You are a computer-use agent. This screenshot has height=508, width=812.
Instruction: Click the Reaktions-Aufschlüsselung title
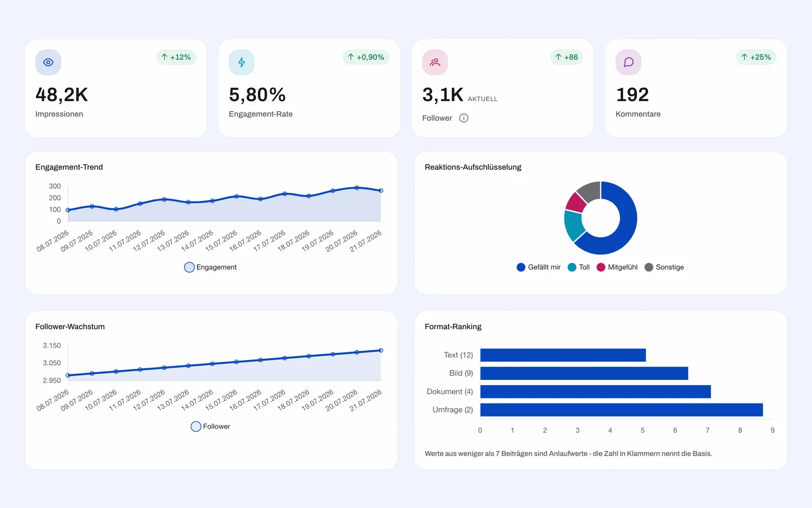(473, 167)
